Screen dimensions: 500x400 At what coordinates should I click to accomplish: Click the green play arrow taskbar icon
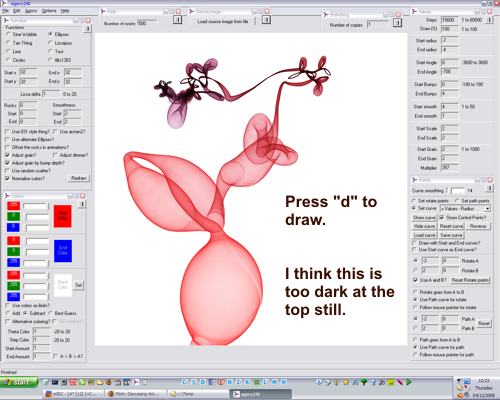(409, 382)
